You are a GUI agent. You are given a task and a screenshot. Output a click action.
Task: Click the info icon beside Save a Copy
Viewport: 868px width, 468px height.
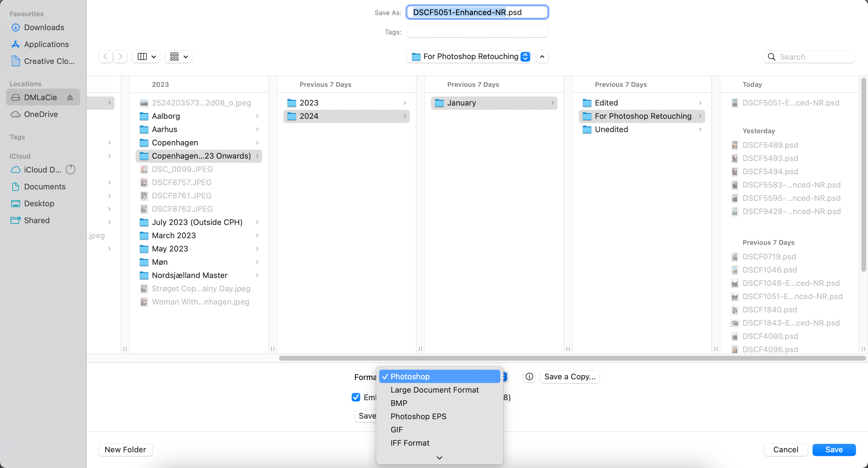click(529, 377)
